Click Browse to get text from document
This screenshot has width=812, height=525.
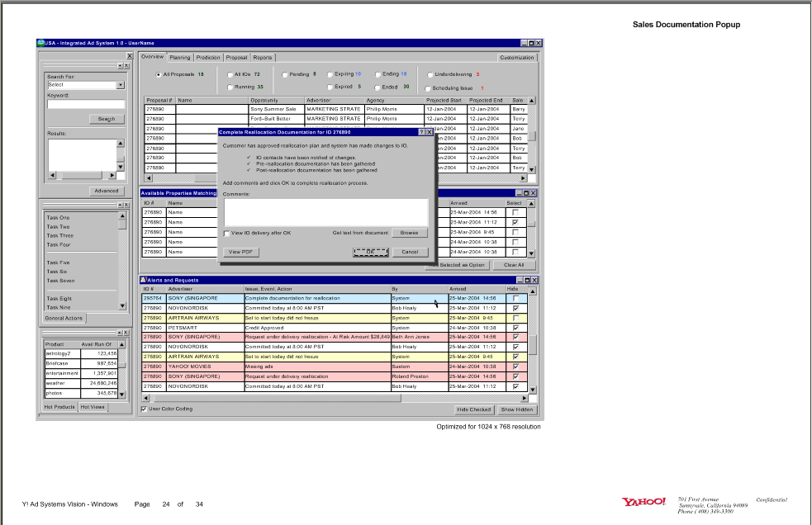tap(411, 234)
